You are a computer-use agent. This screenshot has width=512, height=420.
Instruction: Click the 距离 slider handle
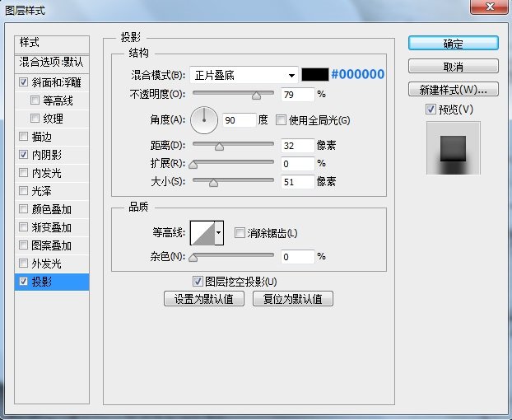pos(220,147)
